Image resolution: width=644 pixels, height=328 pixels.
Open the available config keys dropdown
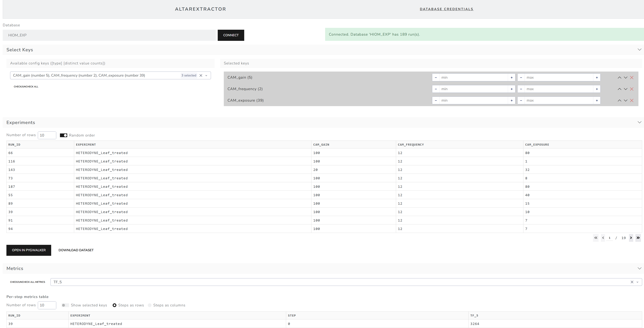206,75
